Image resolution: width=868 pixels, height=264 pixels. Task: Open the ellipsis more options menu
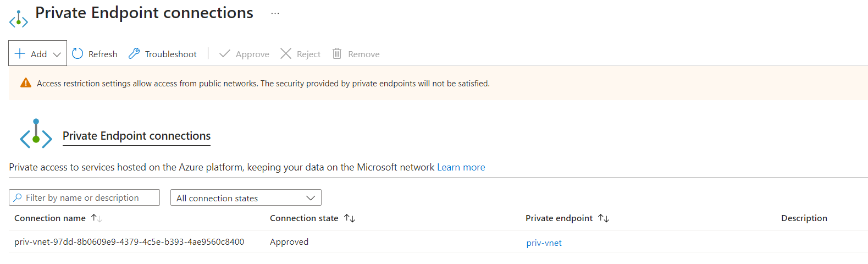[x=275, y=13]
